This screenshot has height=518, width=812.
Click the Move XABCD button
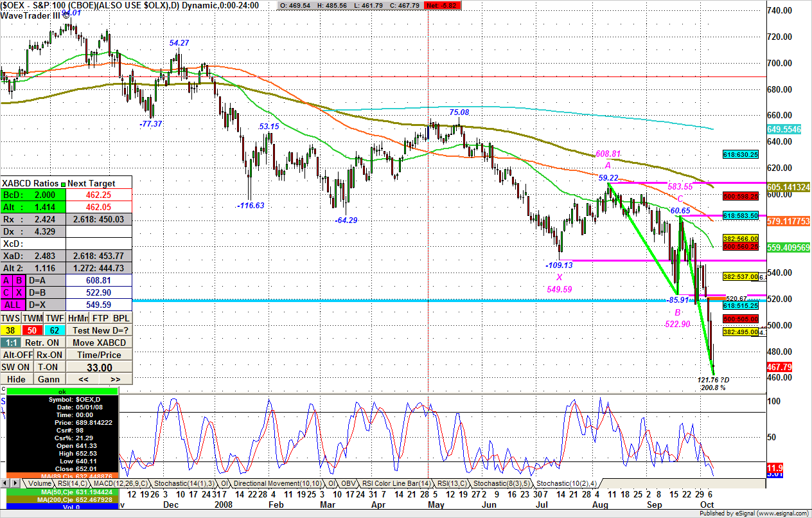[x=100, y=343]
